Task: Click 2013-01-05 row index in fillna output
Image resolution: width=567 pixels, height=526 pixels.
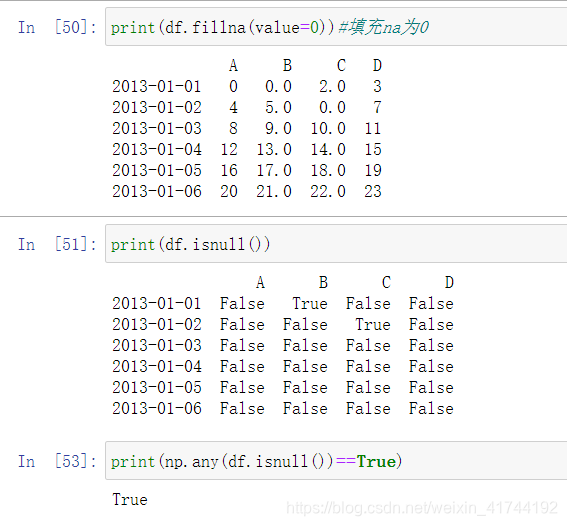Action: pos(157,170)
